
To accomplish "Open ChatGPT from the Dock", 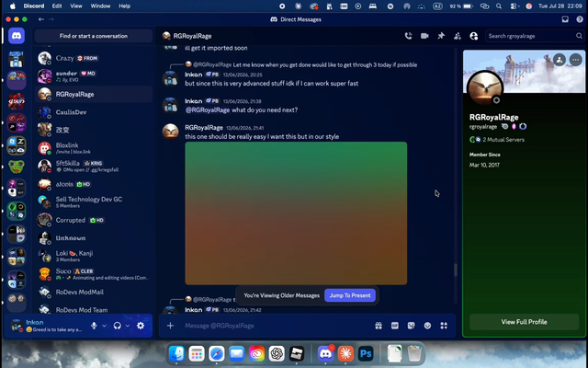I will pos(277,353).
